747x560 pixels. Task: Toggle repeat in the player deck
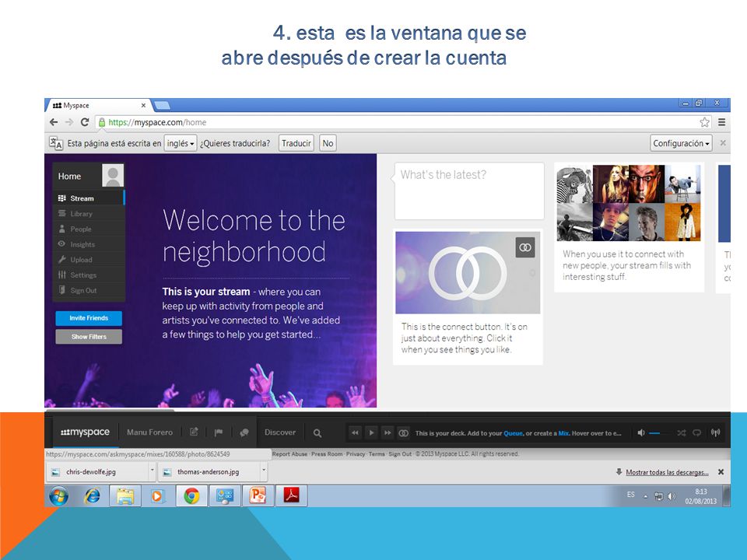[697, 433]
